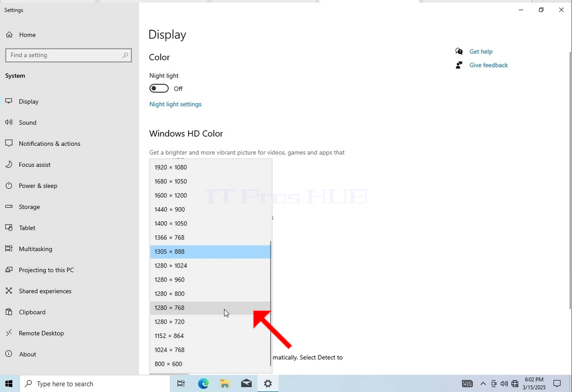572x392 pixels.
Task: Click the Settings page vertical scrollbar
Action: coord(570,180)
